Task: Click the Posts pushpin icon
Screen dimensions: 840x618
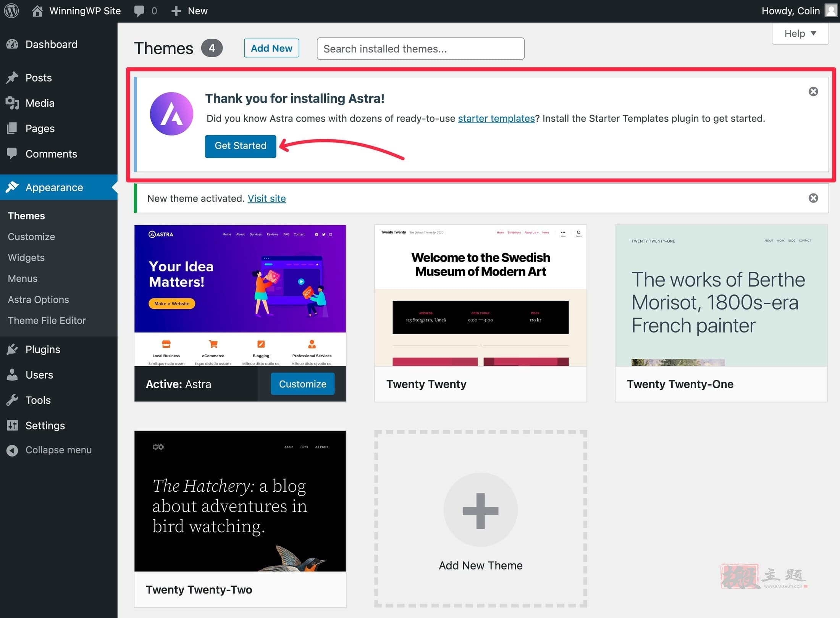Action: pos(12,77)
